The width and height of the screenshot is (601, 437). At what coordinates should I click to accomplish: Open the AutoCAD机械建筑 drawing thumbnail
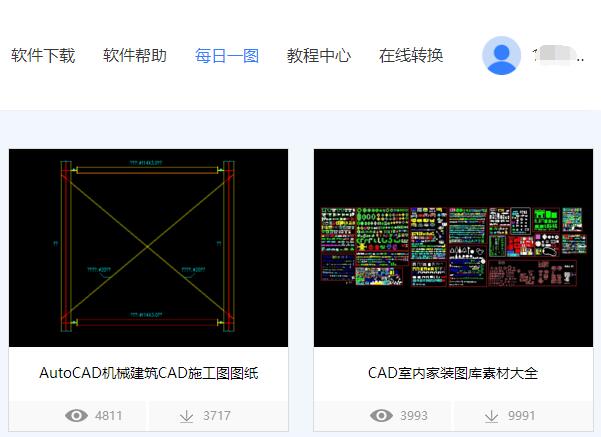[148, 248]
